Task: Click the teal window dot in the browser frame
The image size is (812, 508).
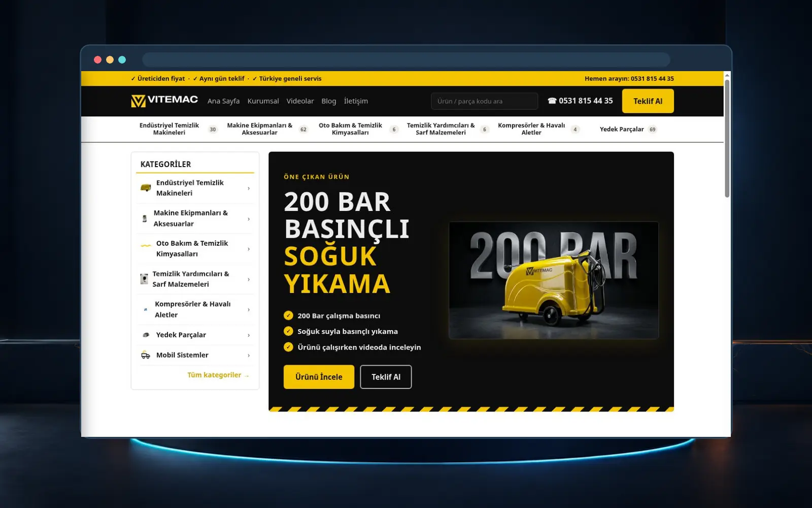Action: (x=122, y=60)
